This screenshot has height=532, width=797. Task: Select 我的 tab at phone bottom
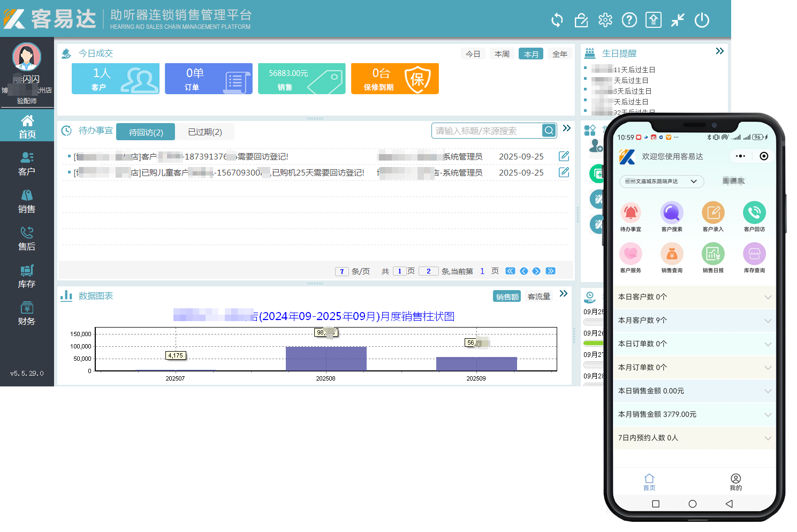(x=735, y=482)
